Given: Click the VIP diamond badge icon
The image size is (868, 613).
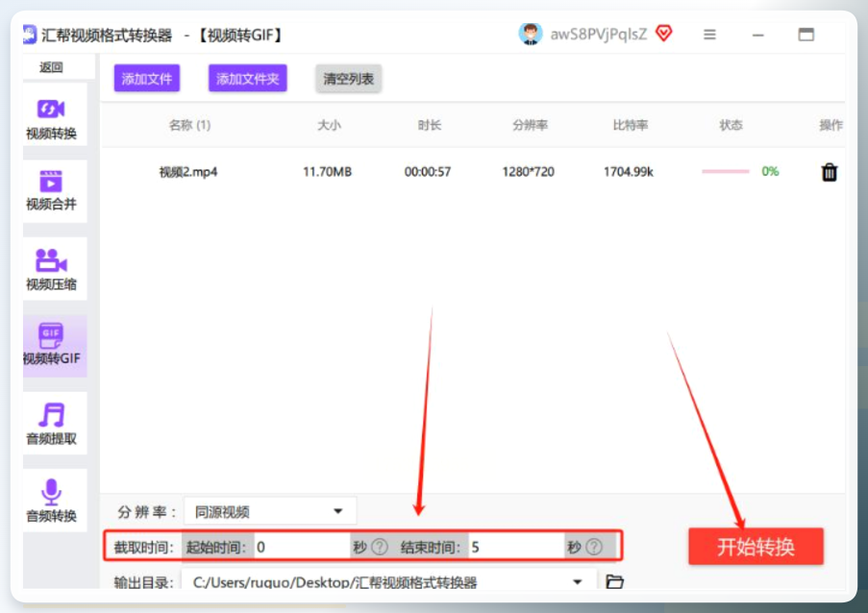Looking at the screenshot, I should coord(663,34).
